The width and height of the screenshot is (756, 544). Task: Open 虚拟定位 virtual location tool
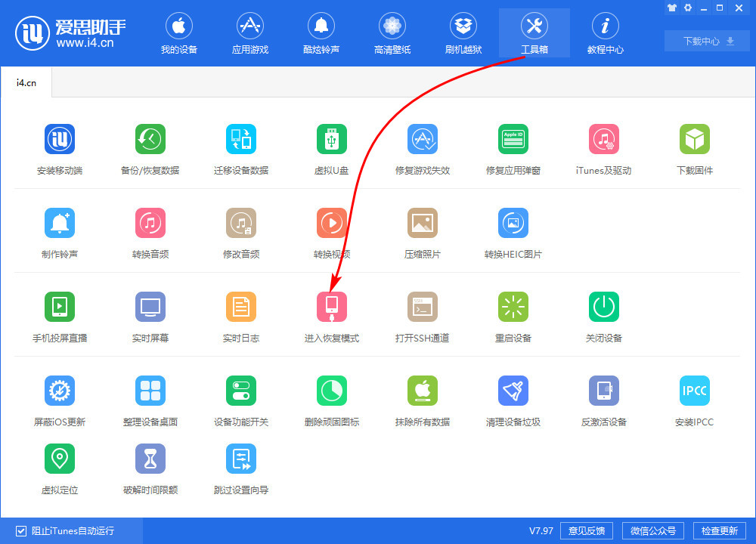(x=59, y=459)
